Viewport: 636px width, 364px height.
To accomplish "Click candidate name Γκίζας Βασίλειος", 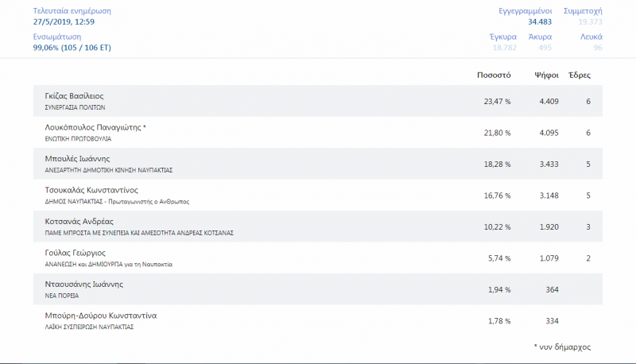I will pos(75,96).
